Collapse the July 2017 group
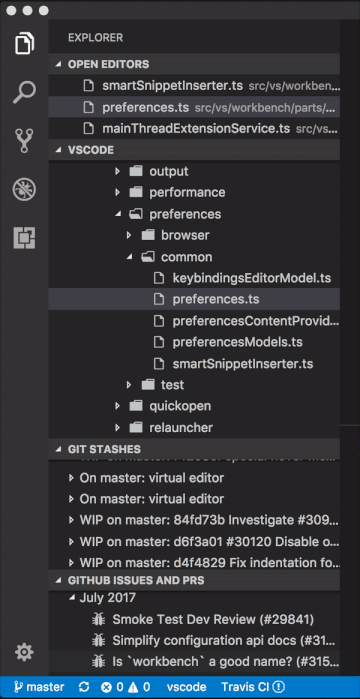The height and width of the screenshot is (699, 360). (72, 598)
